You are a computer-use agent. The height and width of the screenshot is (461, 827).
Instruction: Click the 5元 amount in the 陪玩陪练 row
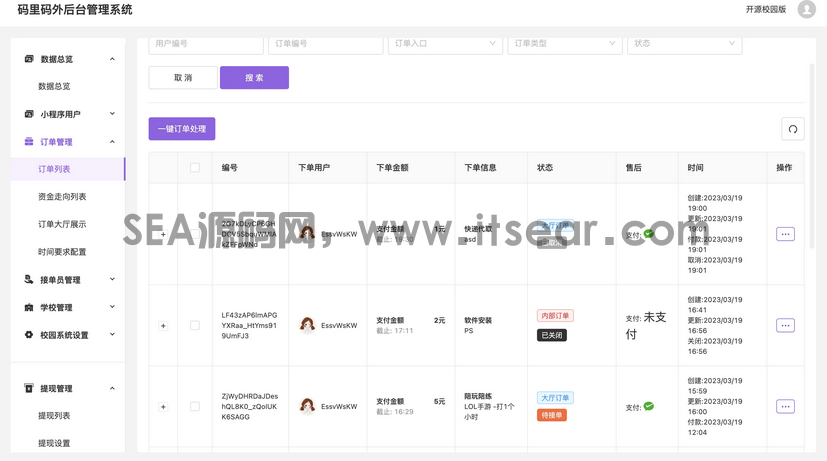[439, 401]
